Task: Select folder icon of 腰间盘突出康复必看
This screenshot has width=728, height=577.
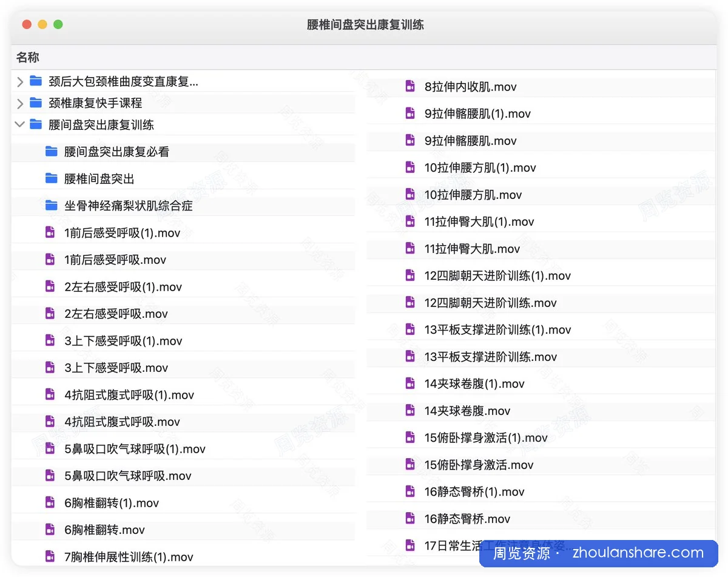Action: pyautogui.click(x=52, y=152)
